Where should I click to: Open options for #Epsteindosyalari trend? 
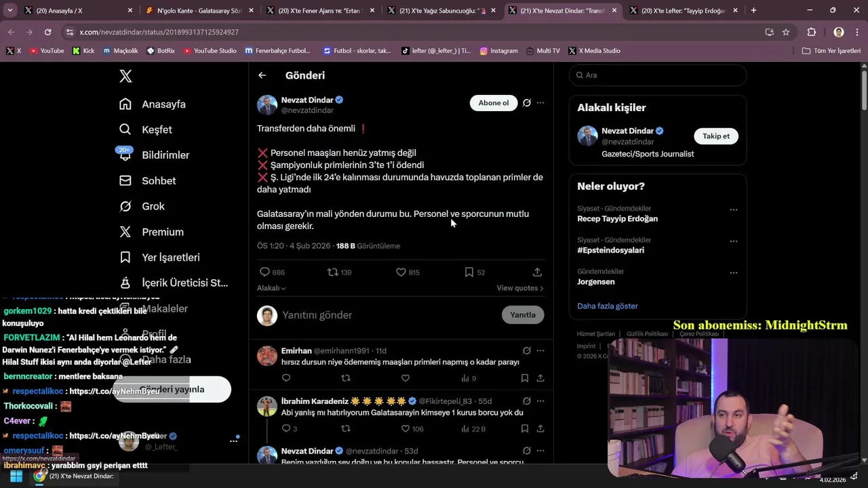[733, 241]
